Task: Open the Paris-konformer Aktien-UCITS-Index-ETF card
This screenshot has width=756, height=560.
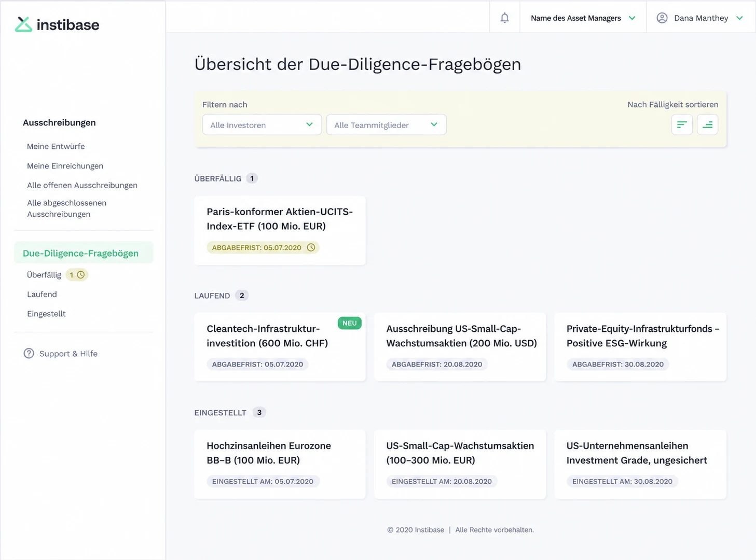Action: pyautogui.click(x=280, y=230)
